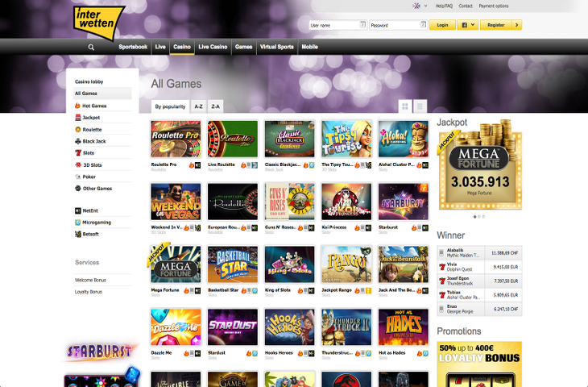Click the hot flame icon beside Stardust
Screen dimensions: 588x387
[x=249, y=353]
